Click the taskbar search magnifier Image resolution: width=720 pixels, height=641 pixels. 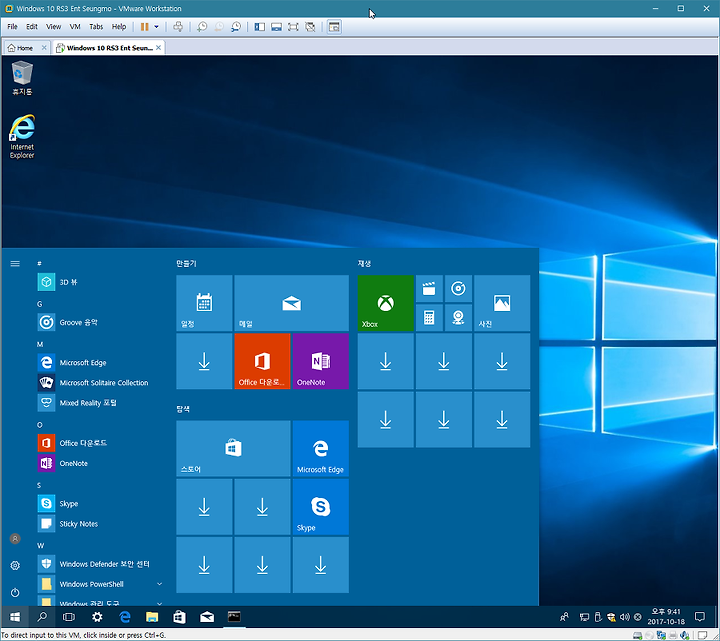tap(42, 617)
